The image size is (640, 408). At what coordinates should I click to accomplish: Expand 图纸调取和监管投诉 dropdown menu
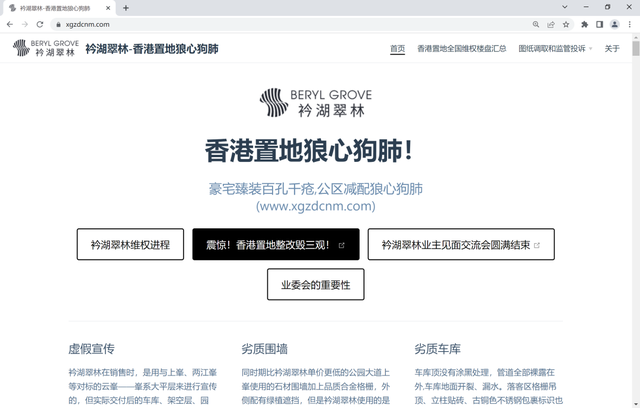[x=555, y=49]
